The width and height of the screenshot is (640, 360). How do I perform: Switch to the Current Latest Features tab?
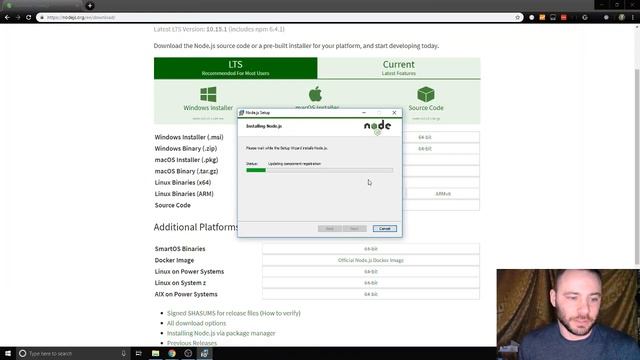tap(399, 68)
